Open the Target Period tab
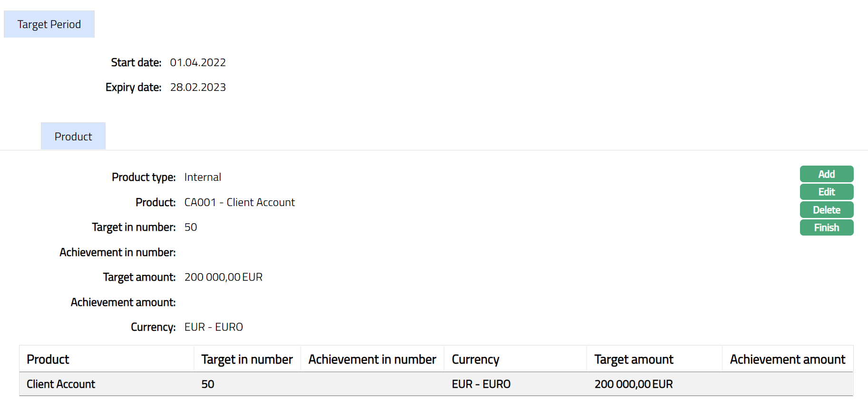Viewport: 868px width, 404px height. tap(49, 24)
